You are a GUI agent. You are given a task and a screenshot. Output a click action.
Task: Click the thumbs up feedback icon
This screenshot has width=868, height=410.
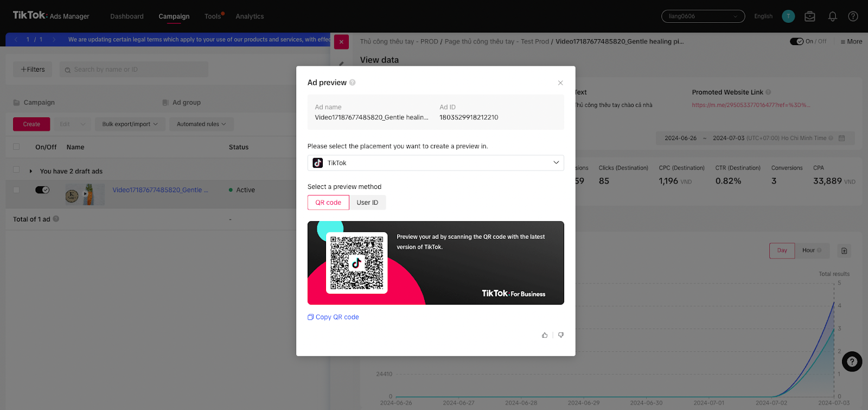[x=545, y=335]
